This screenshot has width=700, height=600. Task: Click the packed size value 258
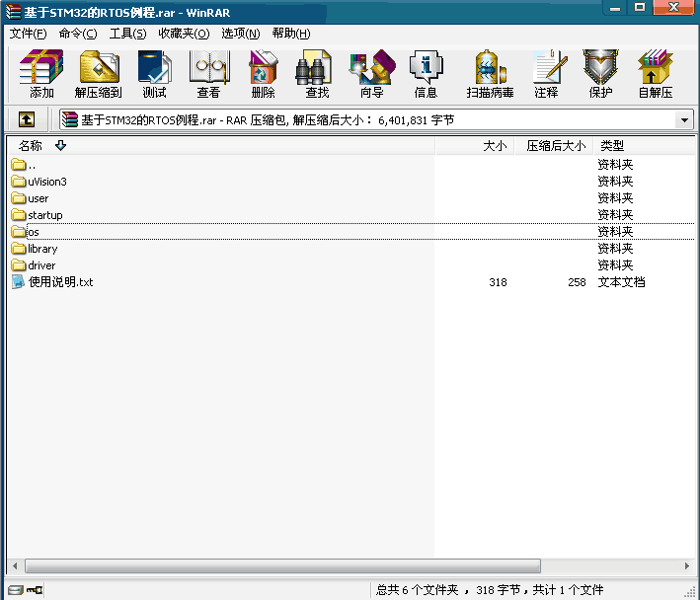[x=577, y=282]
